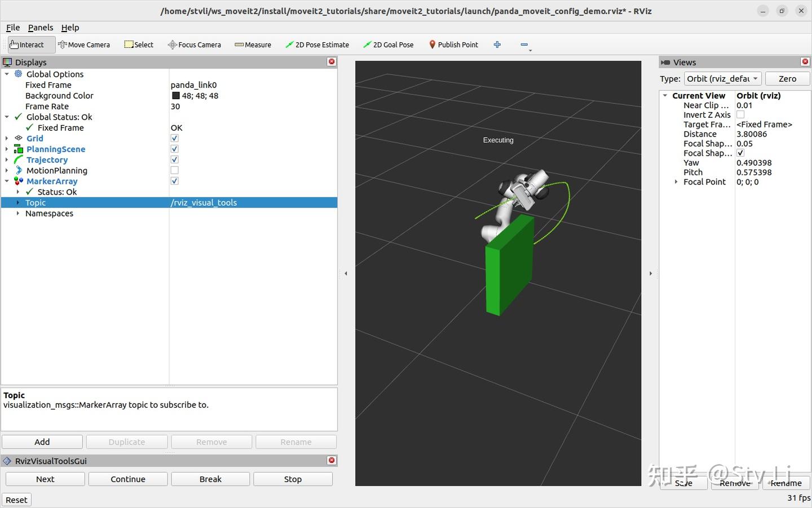Enable the MotionPlanning display
This screenshot has width=812, height=508.
[174, 170]
